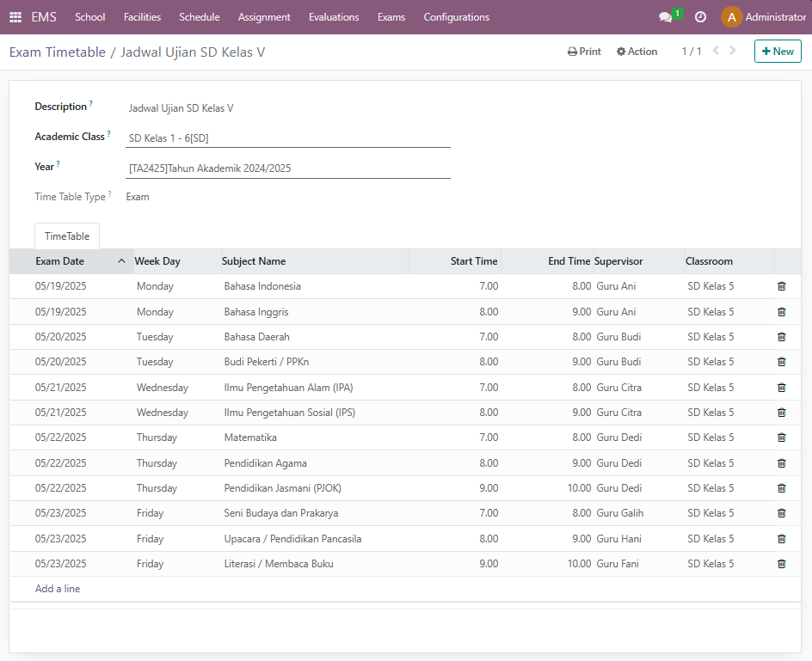Delete the Bahasa Indonesia exam row
This screenshot has width=812, height=661.
[781, 286]
